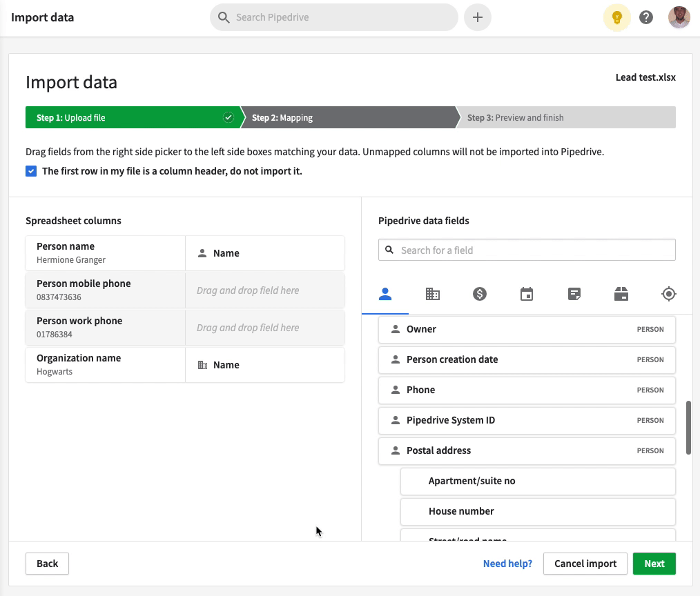
Task: Uncheck first row is column header checkbox
Action: point(31,171)
